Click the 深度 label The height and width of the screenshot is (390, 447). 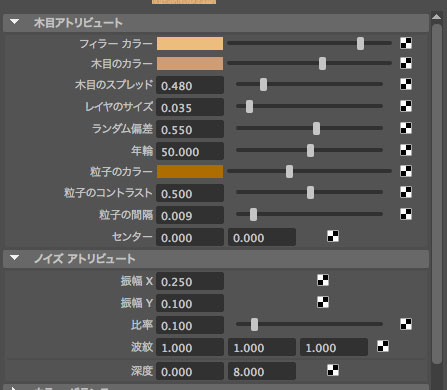click(142, 371)
